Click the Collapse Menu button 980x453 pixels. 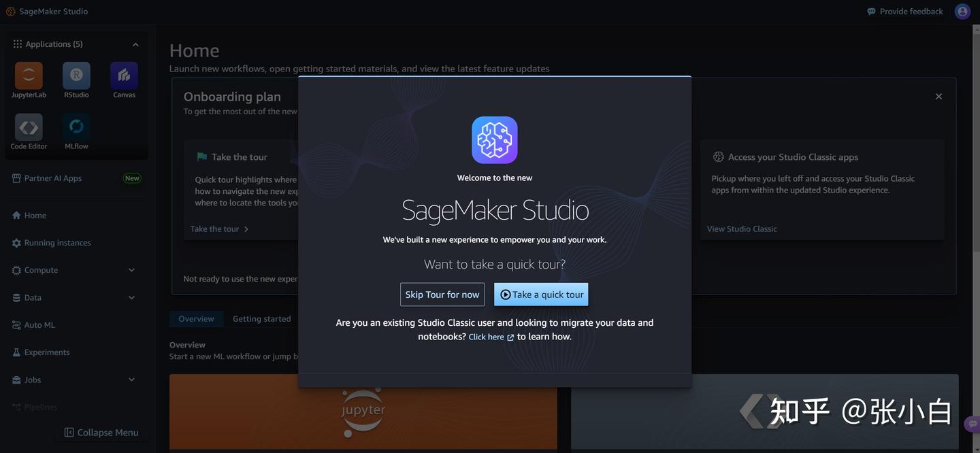pyautogui.click(x=101, y=433)
